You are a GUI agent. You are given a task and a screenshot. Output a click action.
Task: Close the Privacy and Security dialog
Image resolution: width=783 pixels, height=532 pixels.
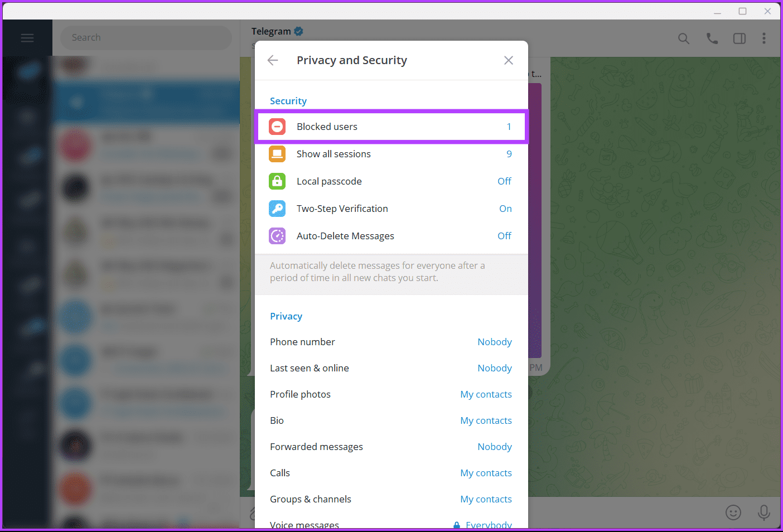[509, 60]
